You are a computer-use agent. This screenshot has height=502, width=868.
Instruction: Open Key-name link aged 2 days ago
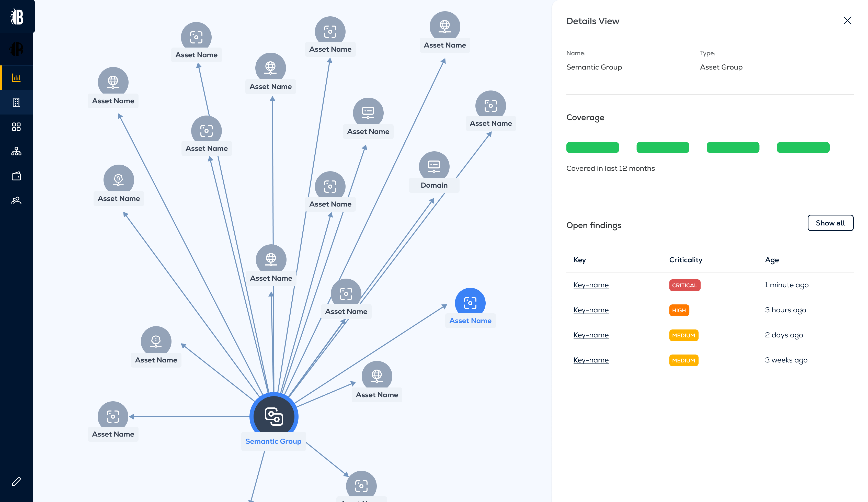click(591, 335)
